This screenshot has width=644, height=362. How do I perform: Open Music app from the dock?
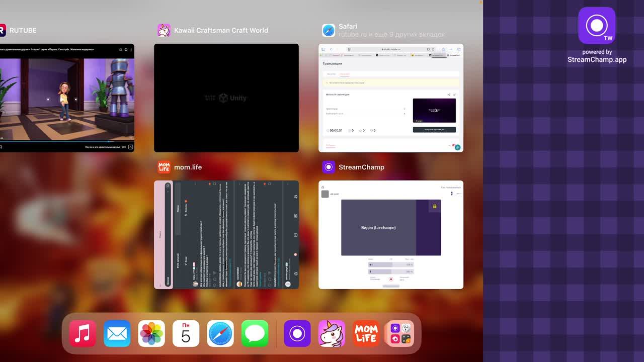coord(83,333)
